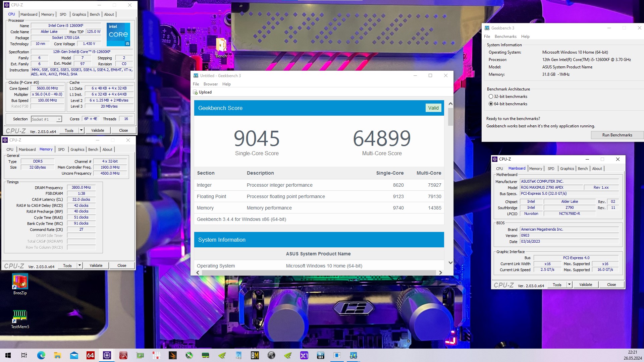
Task: Select 64-bit benchmarks radio button
Action: pos(491,104)
